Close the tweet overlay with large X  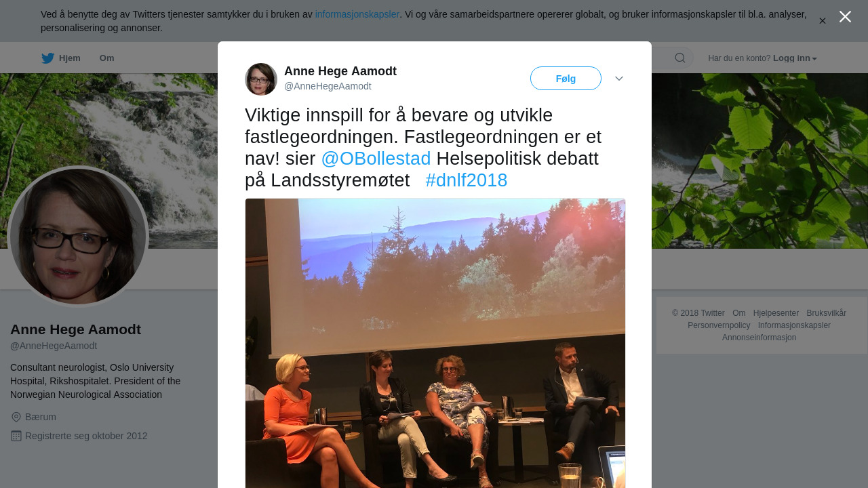845,16
